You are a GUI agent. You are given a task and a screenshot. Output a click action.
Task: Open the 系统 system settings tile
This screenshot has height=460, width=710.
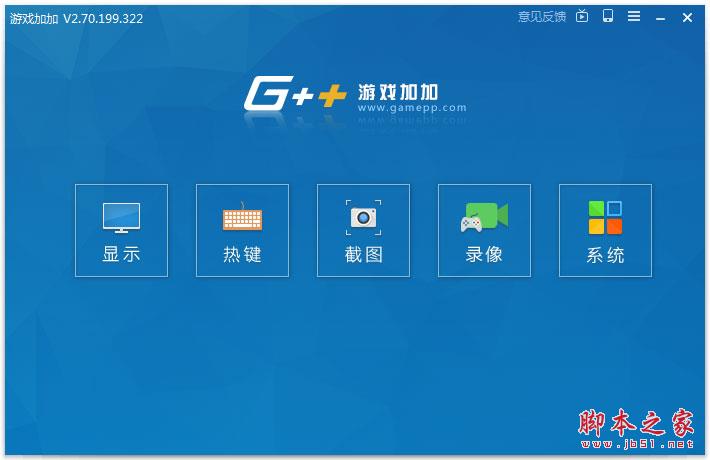(605, 230)
